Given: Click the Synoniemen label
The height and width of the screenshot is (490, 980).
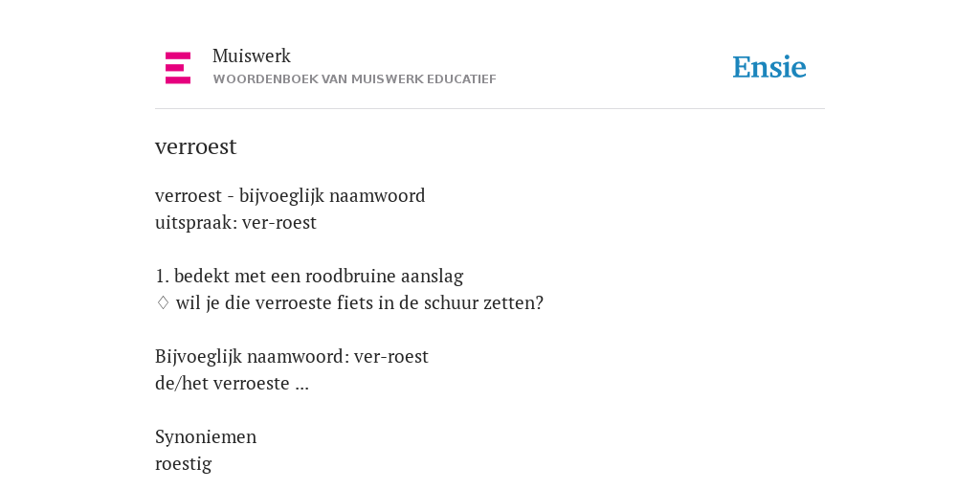Looking at the screenshot, I should tap(206, 436).
